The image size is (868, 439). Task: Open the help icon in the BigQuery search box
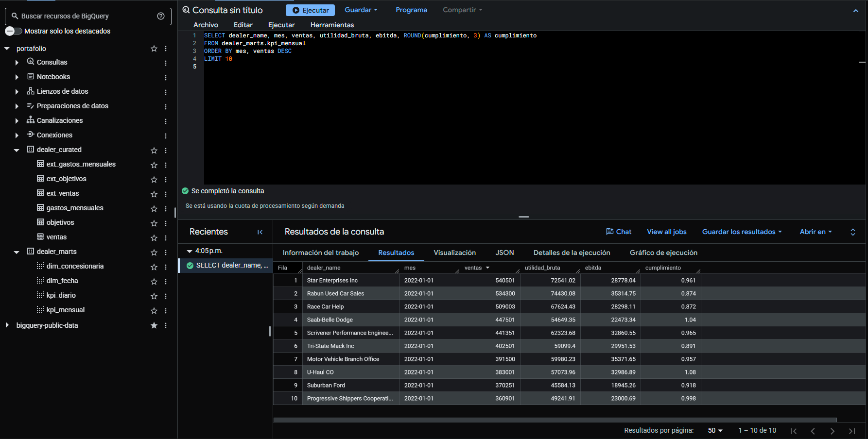(x=161, y=16)
